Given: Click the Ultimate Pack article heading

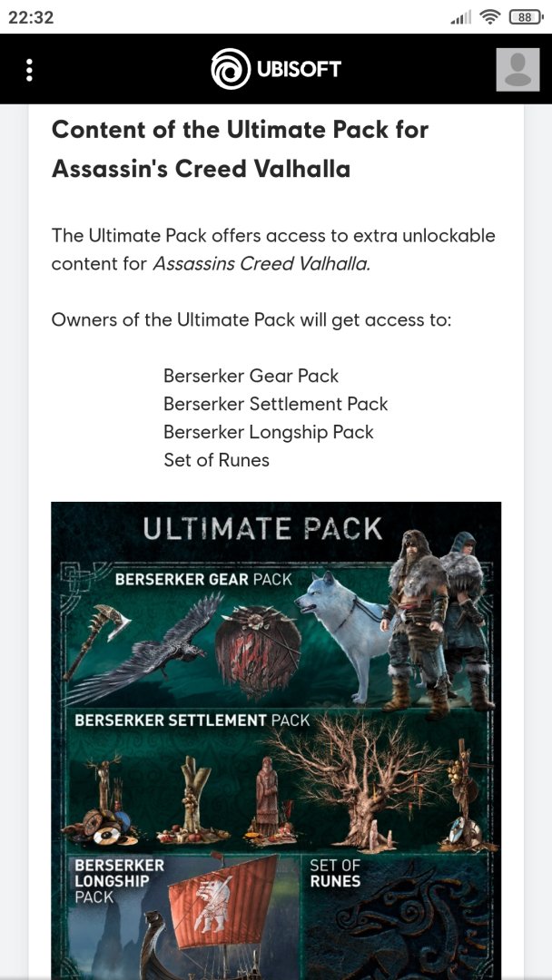Looking at the screenshot, I should pyautogui.click(x=240, y=150).
